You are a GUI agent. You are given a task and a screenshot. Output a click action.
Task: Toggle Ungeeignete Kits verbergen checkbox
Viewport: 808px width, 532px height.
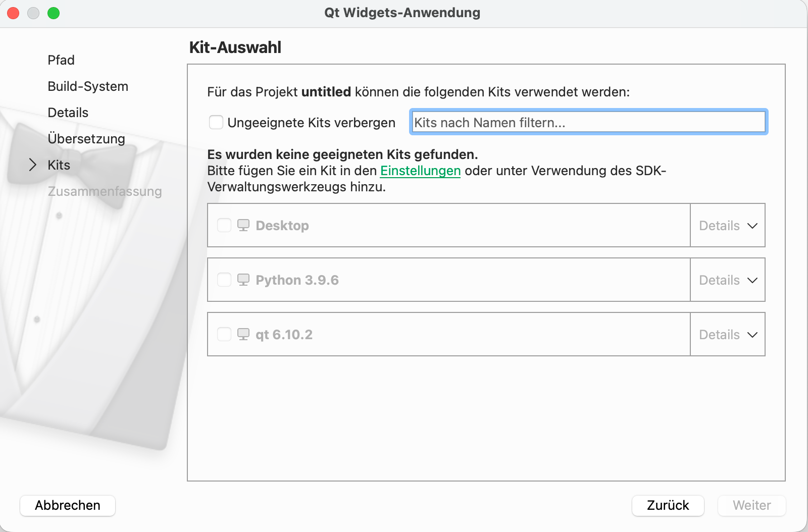pyautogui.click(x=216, y=122)
